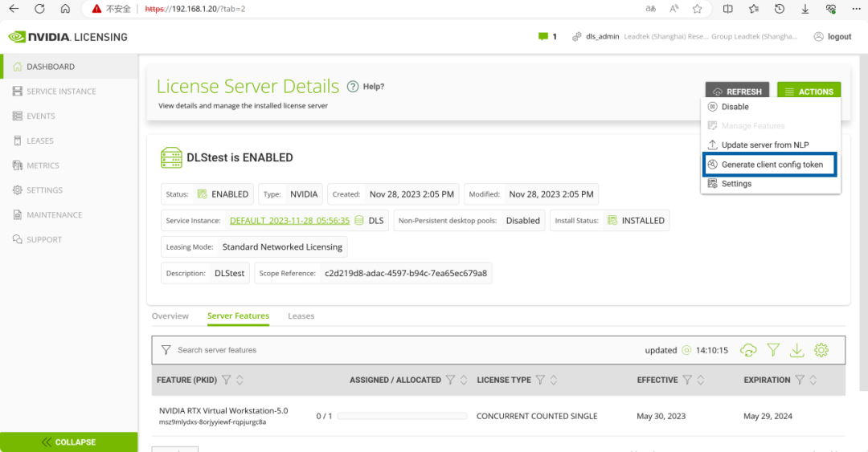Viewport: 868px width, 452px height.
Task: Click the download icon in features toolbar
Action: click(x=797, y=350)
